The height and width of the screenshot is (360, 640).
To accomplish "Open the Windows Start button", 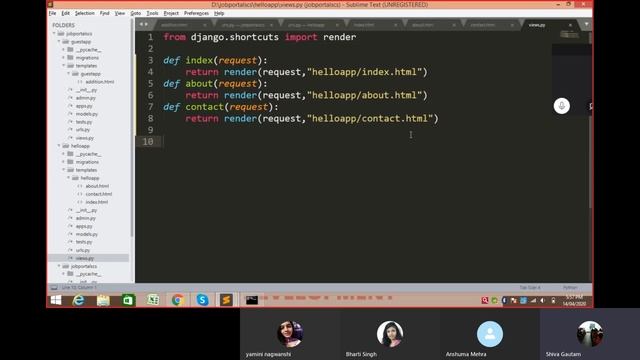I will coord(56,300).
